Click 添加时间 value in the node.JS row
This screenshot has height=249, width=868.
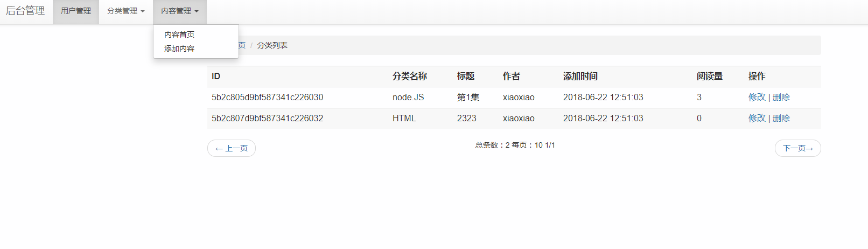click(603, 97)
